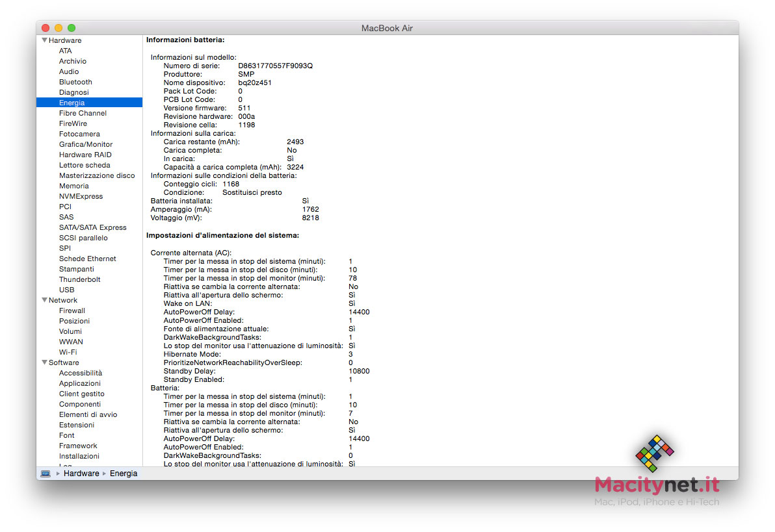Click Energia in the bottom path bar
This screenshot has width=775, height=532.
(x=124, y=474)
